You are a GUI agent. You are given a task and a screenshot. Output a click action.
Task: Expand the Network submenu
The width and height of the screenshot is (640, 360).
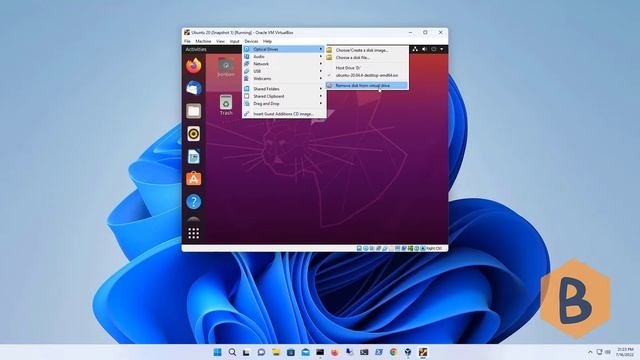[x=284, y=64]
